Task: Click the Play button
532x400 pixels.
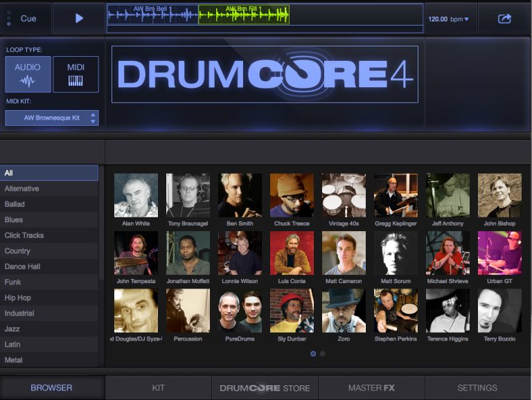Action: 79,18
